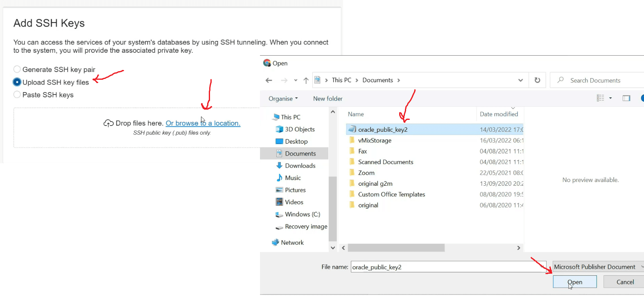
Task: Click horizontal scrollbar thumb in file list
Action: click(396, 248)
